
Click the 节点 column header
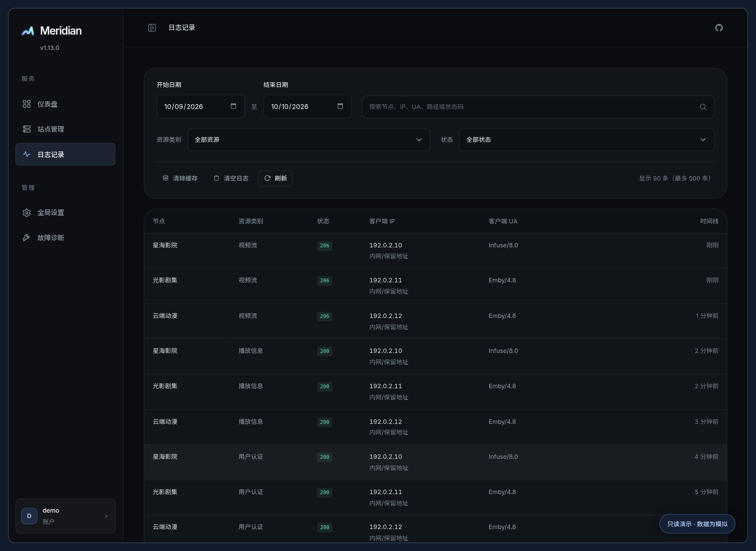coord(159,221)
